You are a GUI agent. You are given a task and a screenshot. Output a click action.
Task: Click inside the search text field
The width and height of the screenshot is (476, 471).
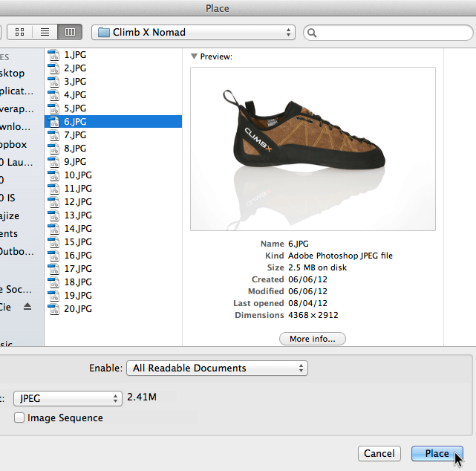coord(394,33)
